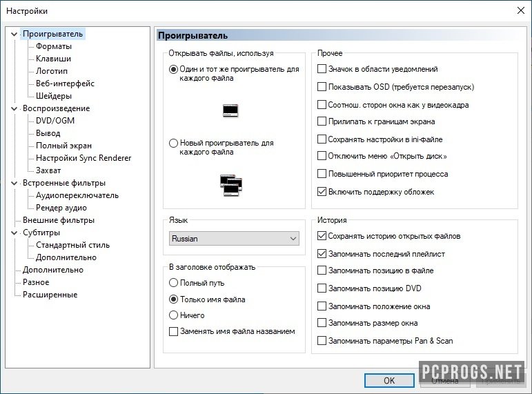Uncheck Включить поддержку обложек

point(322,191)
